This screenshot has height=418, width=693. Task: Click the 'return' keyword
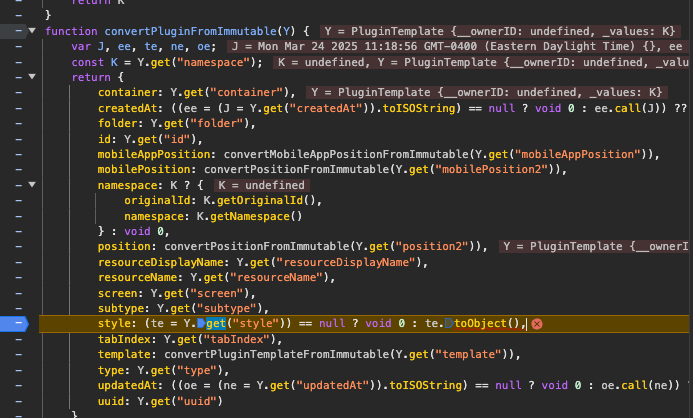tap(91, 77)
